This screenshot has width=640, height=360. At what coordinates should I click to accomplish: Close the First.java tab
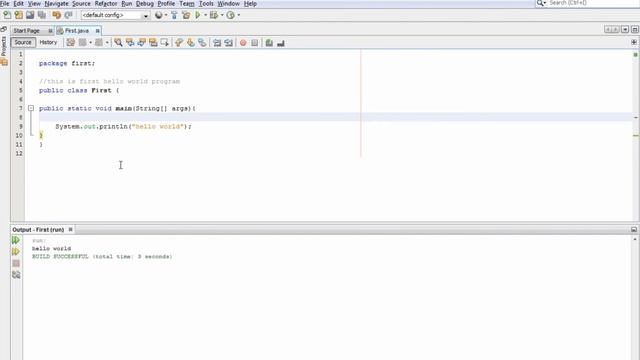(97, 31)
